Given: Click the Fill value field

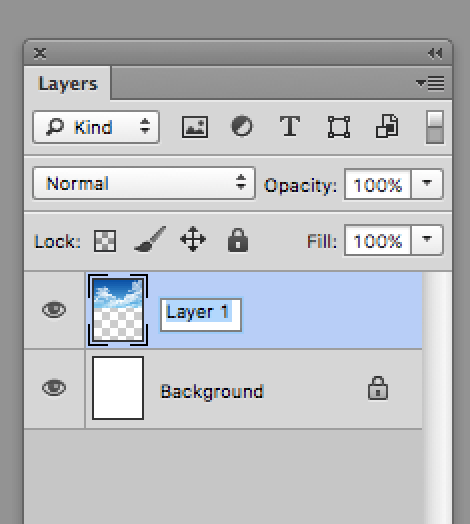Looking at the screenshot, I should 378,241.
